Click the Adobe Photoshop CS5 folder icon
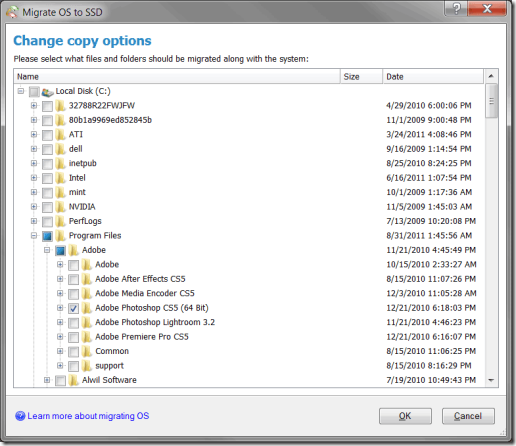516x446 pixels. point(87,308)
